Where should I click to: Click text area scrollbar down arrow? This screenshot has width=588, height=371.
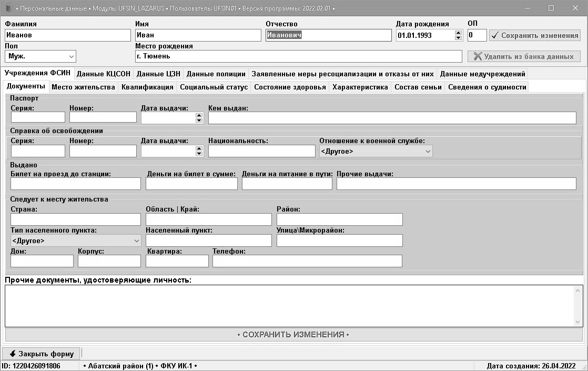[577, 322]
